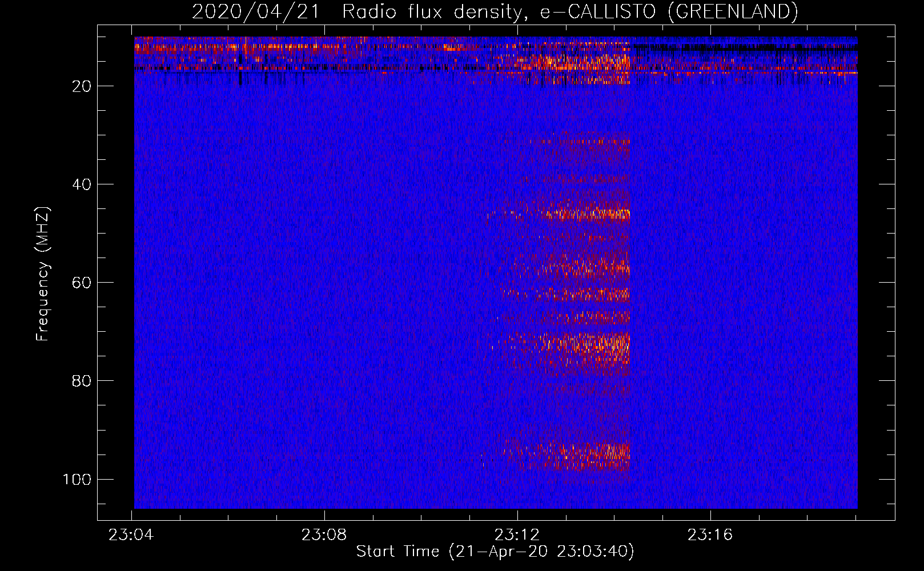Image resolution: width=924 pixels, height=571 pixels.
Task: Click the '40' frequency tick label
Action: coord(82,184)
